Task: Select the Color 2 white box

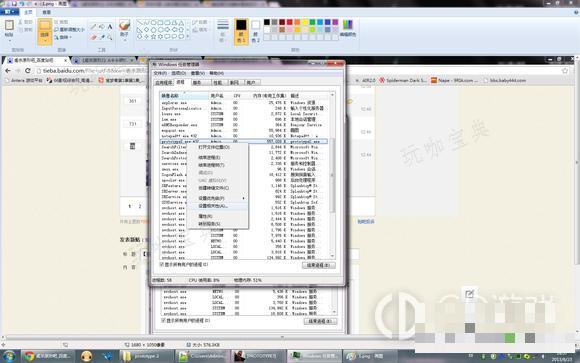Action: tap(256, 25)
